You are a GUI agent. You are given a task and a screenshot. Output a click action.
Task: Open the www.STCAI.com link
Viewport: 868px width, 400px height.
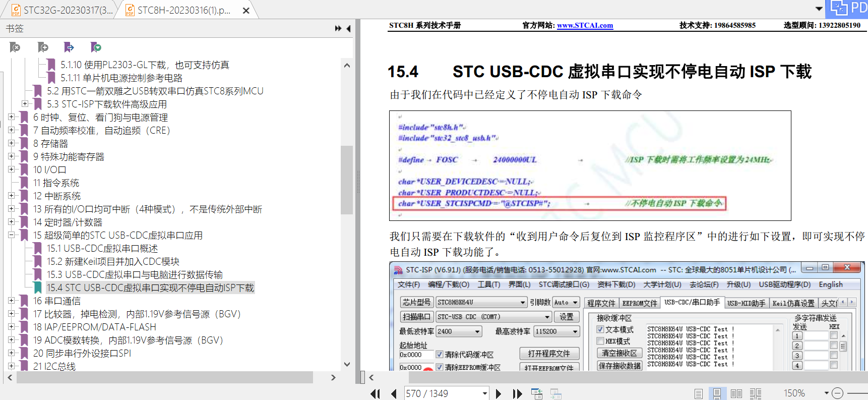(585, 25)
